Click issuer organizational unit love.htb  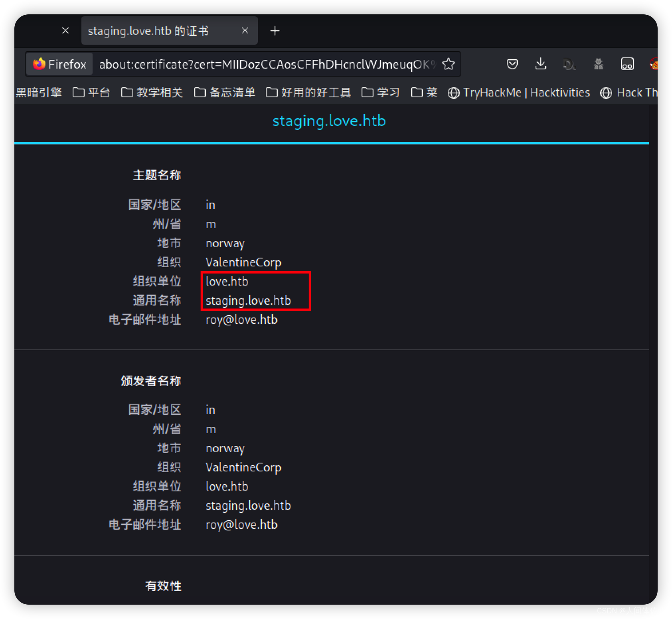coord(227,486)
